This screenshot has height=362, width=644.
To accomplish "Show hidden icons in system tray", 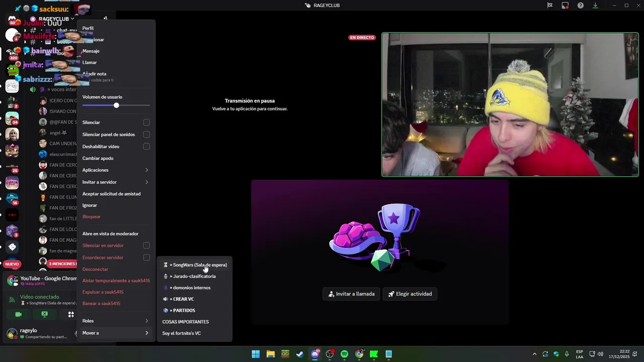I will coord(534,354).
